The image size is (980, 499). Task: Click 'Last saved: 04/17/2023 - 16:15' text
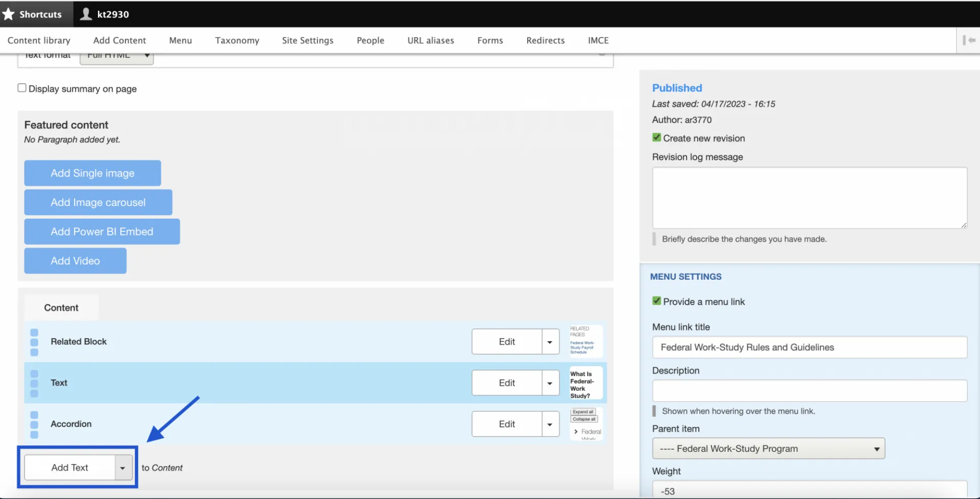coord(713,104)
